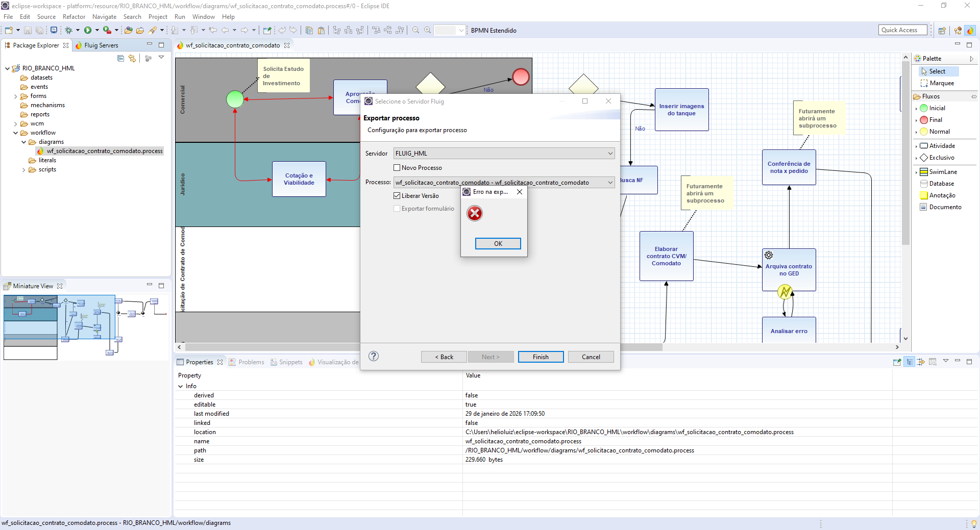Open the Navigate menu
This screenshot has height=530, width=980.
pyautogui.click(x=104, y=17)
